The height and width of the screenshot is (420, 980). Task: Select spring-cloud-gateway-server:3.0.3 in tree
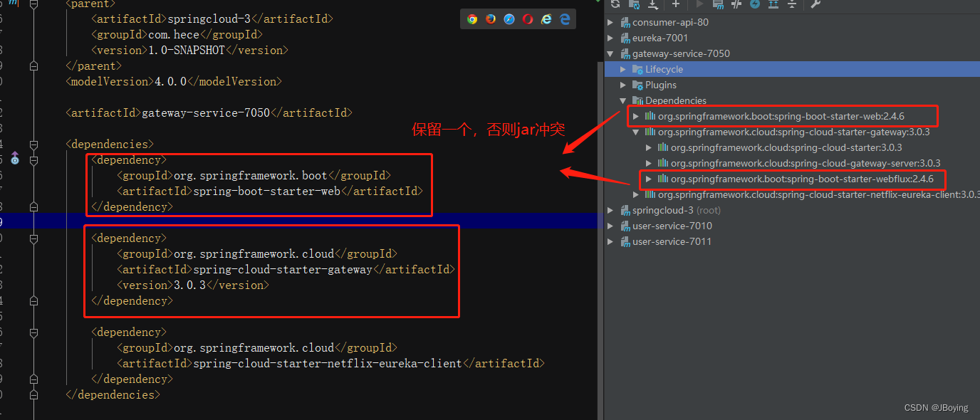pos(806,163)
